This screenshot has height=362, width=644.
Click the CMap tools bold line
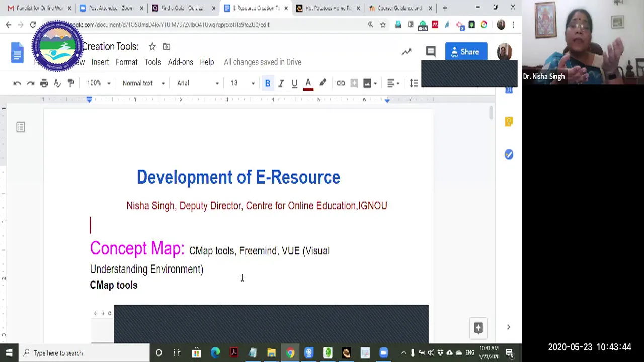pyautogui.click(x=114, y=285)
